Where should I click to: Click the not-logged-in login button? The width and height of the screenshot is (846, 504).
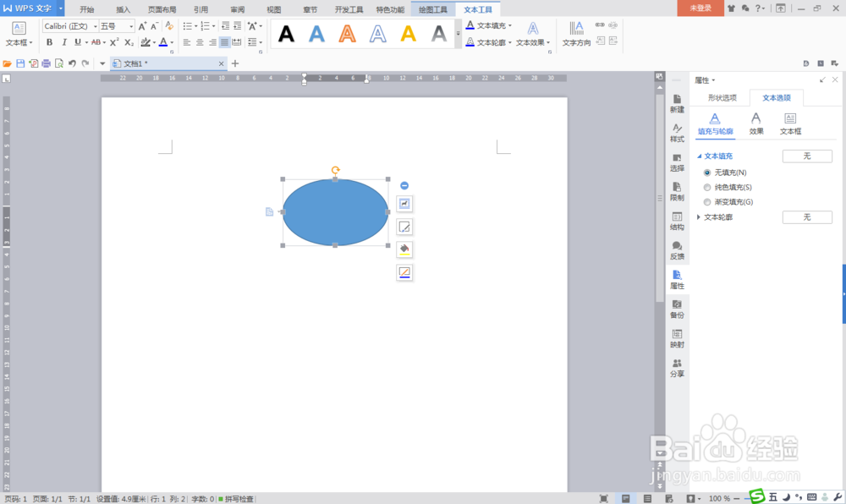tap(700, 8)
